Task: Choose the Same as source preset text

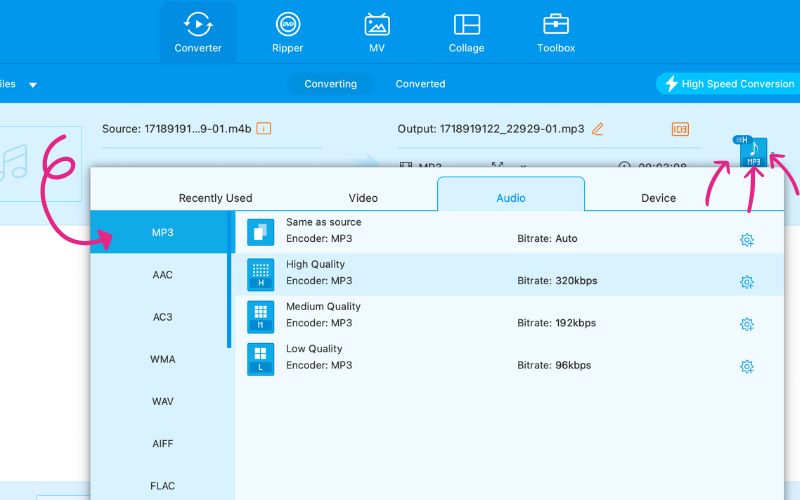Action: tap(323, 222)
